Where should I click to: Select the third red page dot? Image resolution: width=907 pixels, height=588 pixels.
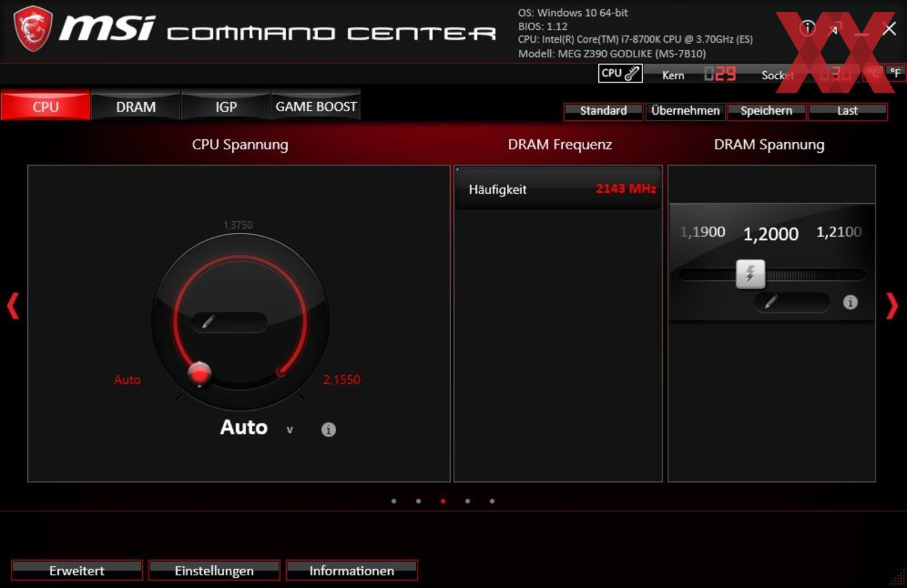click(x=443, y=501)
